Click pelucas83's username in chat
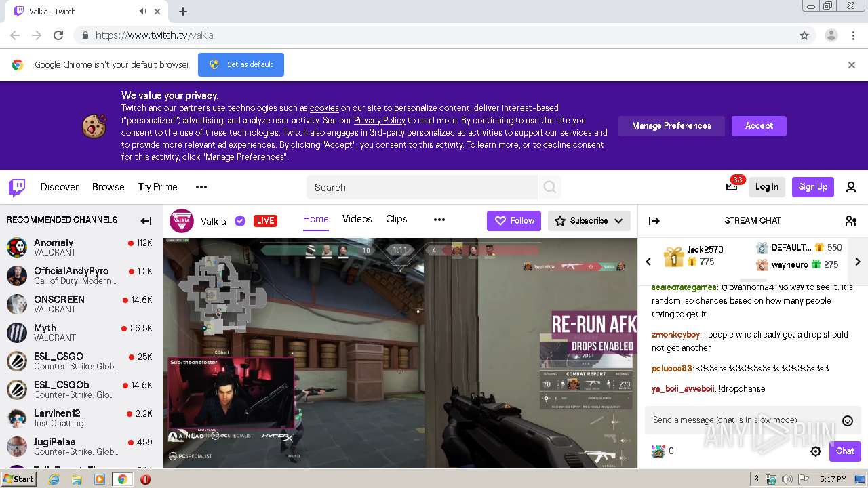This screenshot has width=868, height=488. coord(672,369)
